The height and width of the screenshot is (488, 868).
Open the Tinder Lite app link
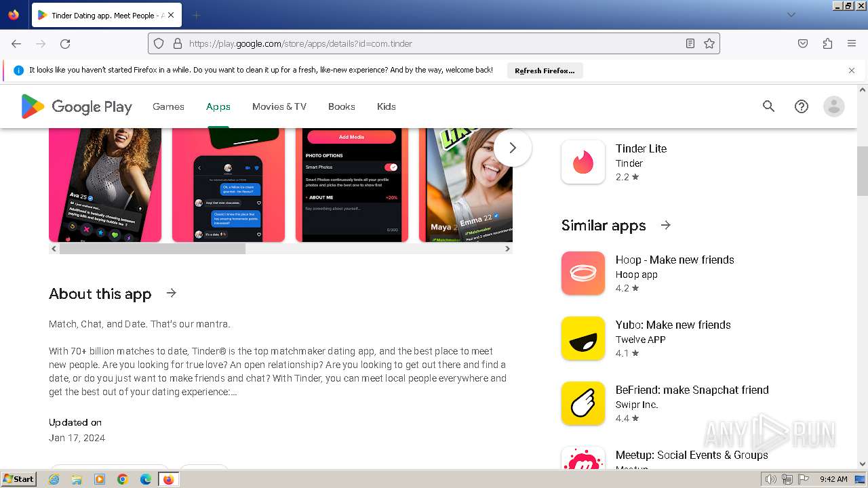[x=641, y=148]
